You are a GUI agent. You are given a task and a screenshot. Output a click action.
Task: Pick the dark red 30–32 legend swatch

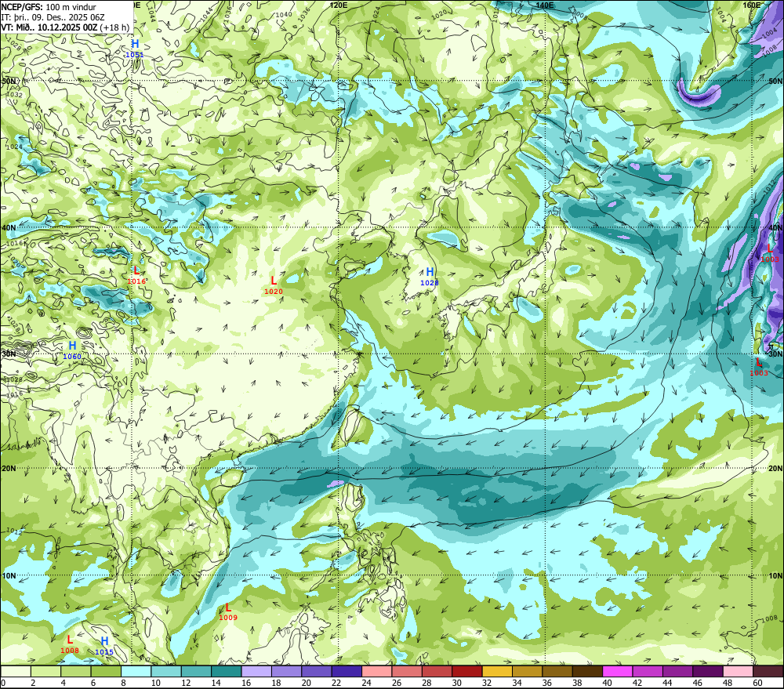pos(467,671)
